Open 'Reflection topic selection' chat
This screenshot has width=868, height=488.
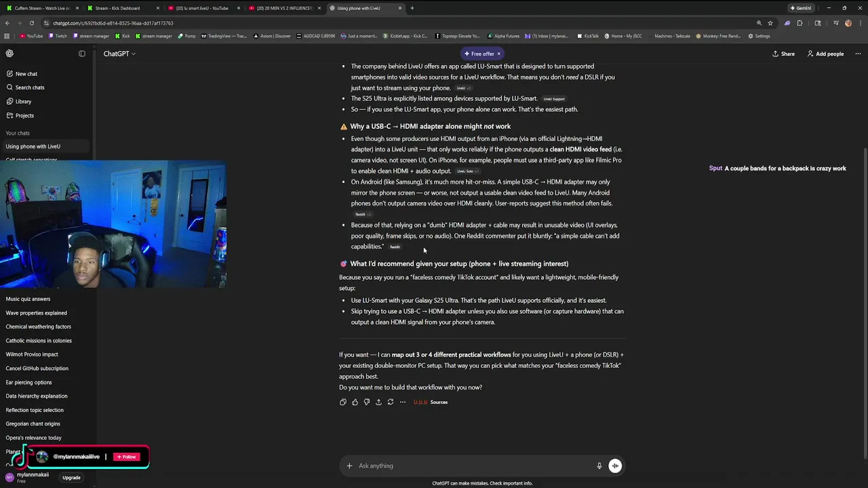click(x=46, y=410)
